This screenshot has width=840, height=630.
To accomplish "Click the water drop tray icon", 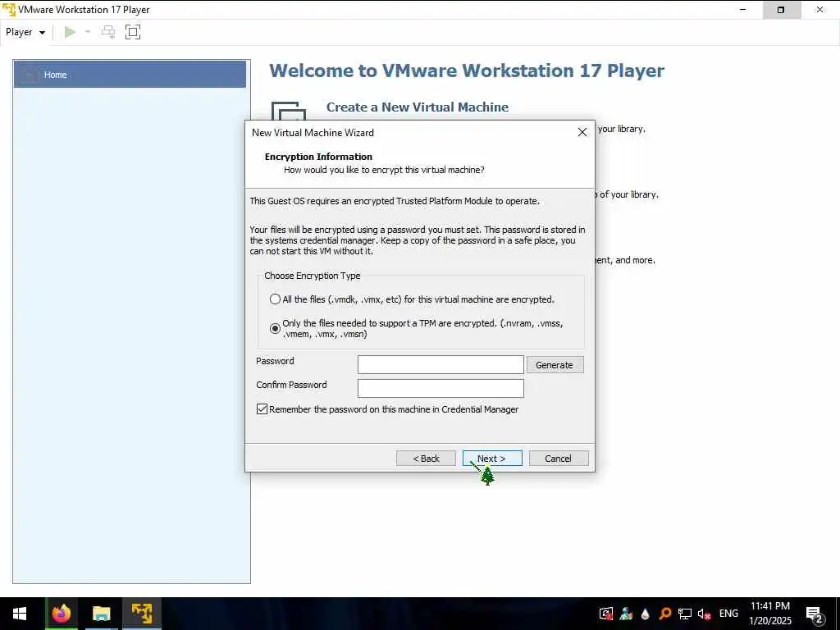I will (645, 614).
